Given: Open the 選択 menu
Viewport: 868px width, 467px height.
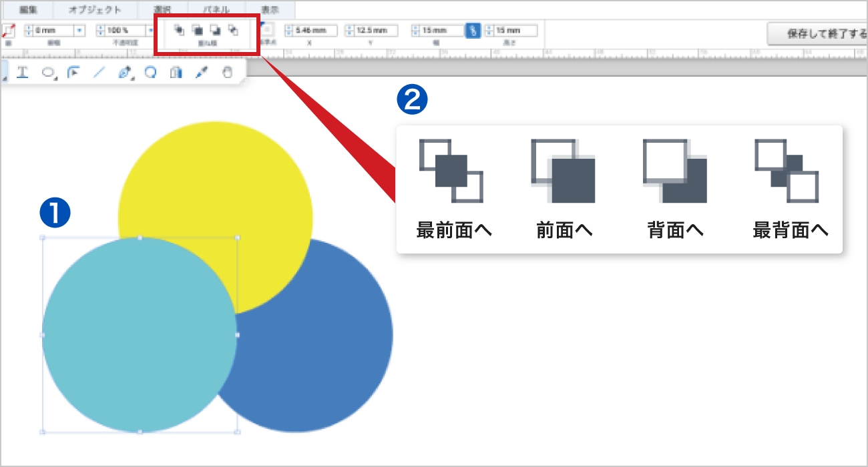Looking at the screenshot, I should tap(162, 10).
